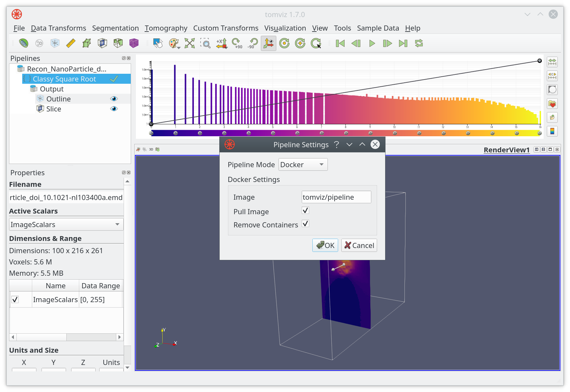Expand the Active Scalars combo box

click(66, 225)
